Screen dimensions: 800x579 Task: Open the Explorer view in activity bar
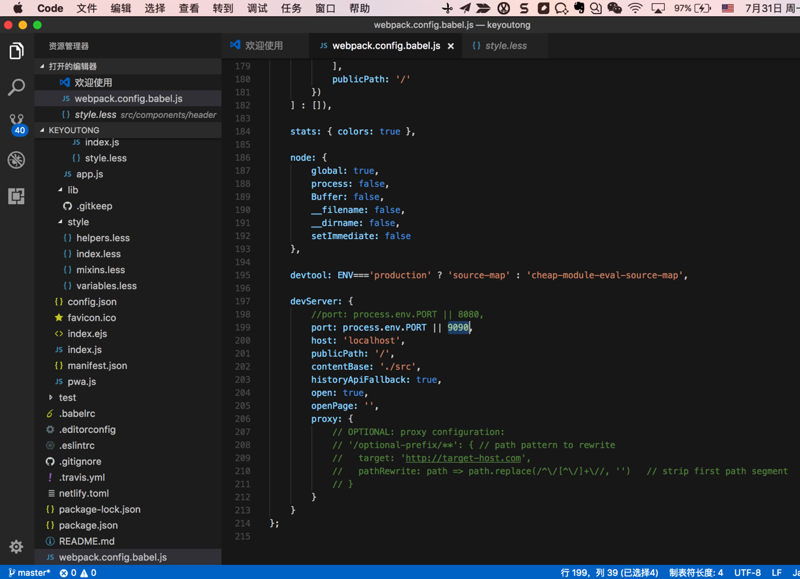tap(16, 51)
